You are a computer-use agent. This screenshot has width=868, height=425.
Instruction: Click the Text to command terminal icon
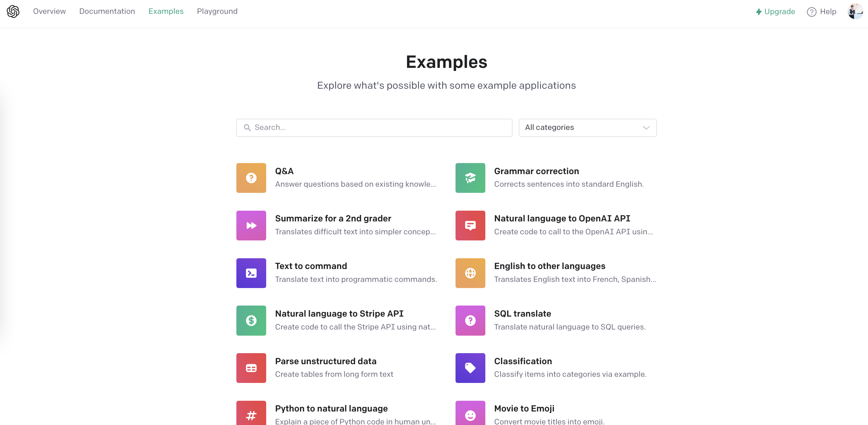pyautogui.click(x=251, y=273)
